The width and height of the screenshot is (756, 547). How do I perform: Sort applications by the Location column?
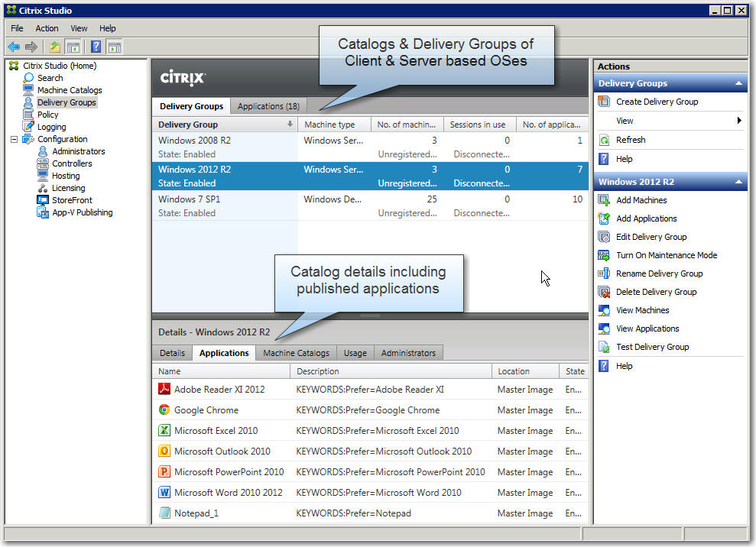pyautogui.click(x=526, y=371)
